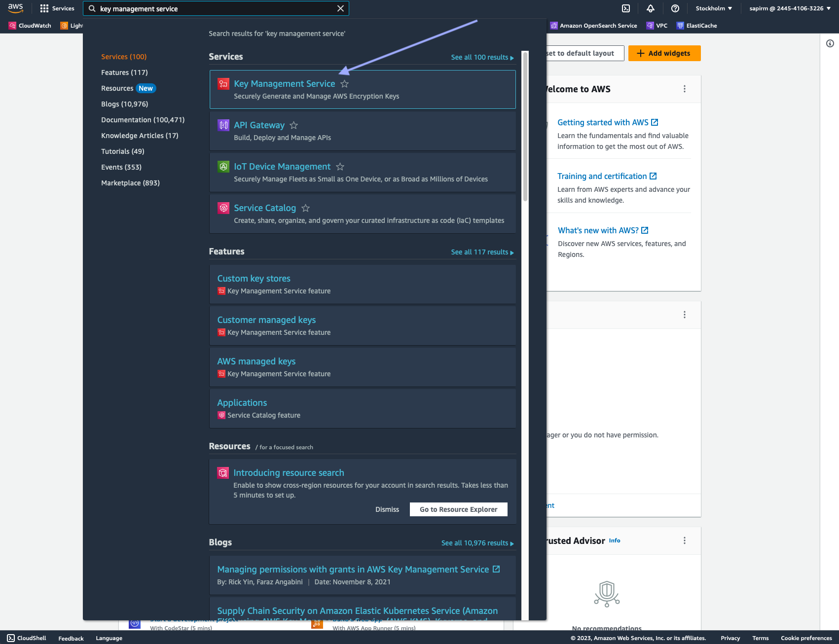Open the Stockholm region dropdown
This screenshot has height=644, width=839.
click(714, 8)
